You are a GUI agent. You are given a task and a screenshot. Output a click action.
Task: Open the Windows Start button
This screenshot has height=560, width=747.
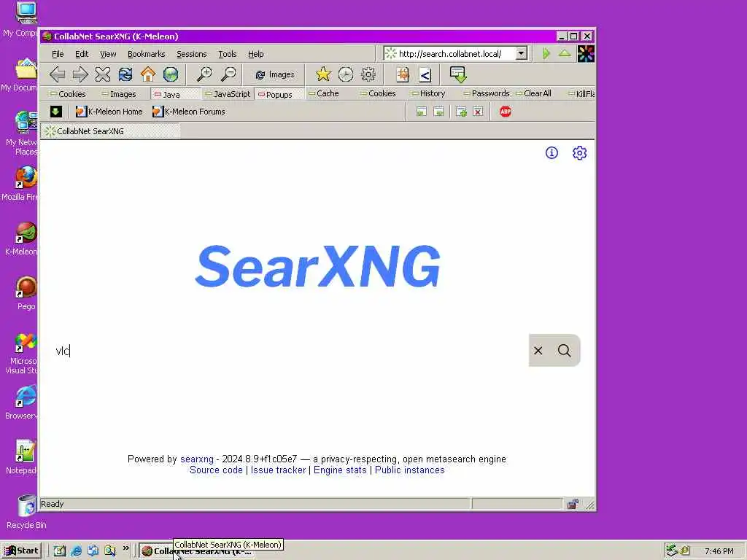tap(22, 551)
